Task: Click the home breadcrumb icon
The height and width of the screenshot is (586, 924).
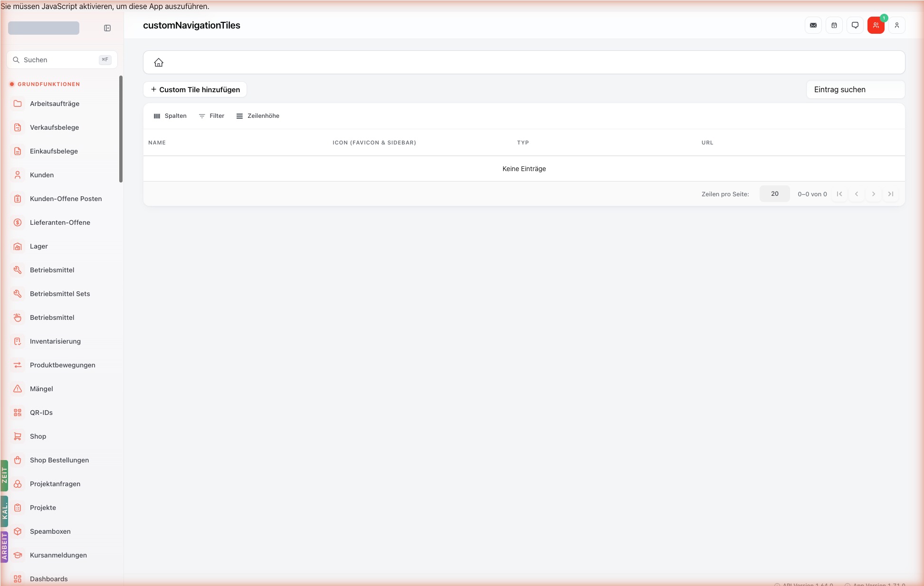Action: click(159, 62)
